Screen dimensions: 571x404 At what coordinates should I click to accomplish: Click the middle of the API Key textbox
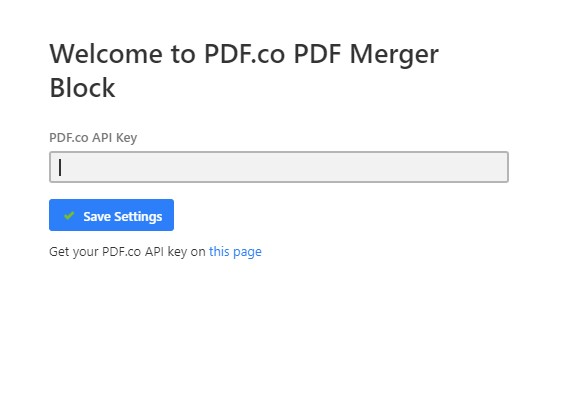279,167
